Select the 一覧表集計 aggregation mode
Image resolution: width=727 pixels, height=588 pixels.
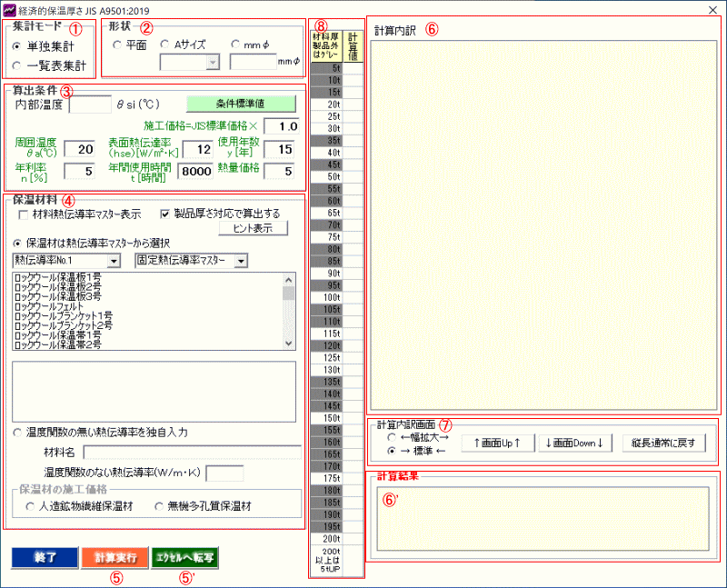pos(18,65)
